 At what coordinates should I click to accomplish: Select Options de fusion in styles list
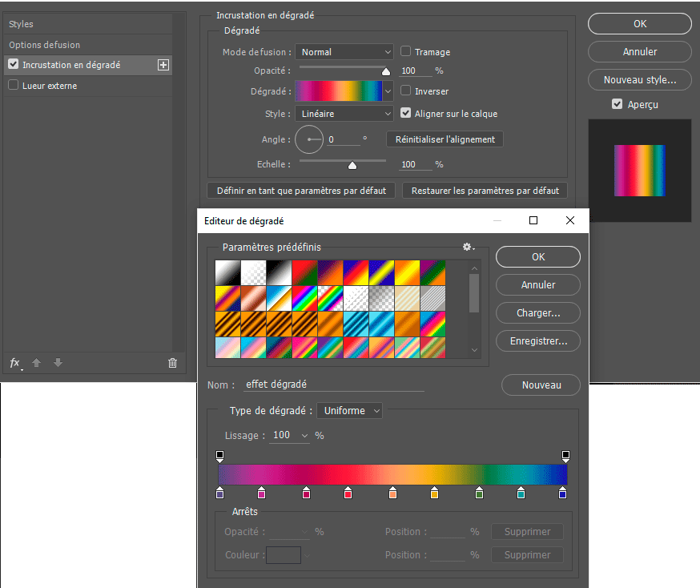pos(45,45)
